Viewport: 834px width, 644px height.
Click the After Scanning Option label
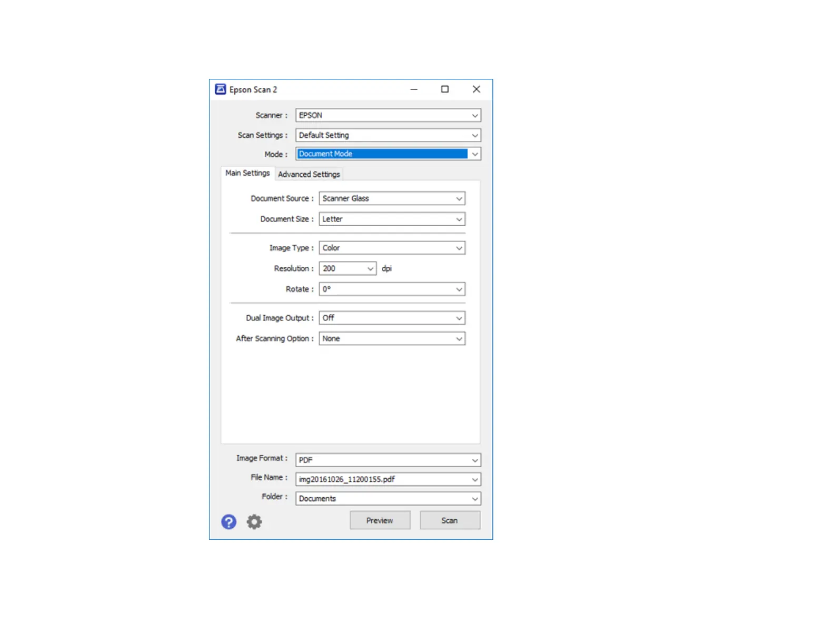[x=274, y=338]
